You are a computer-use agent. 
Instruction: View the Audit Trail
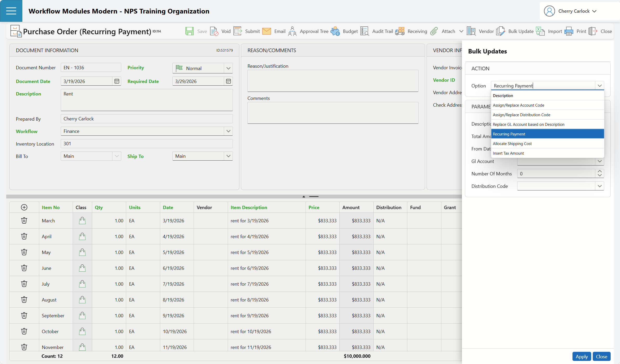(x=365, y=31)
